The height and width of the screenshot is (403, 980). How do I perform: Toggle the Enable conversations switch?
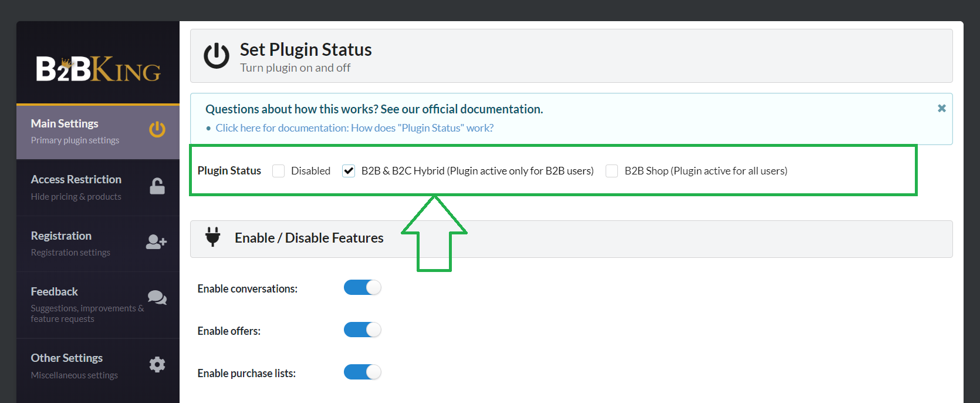pyautogui.click(x=363, y=287)
